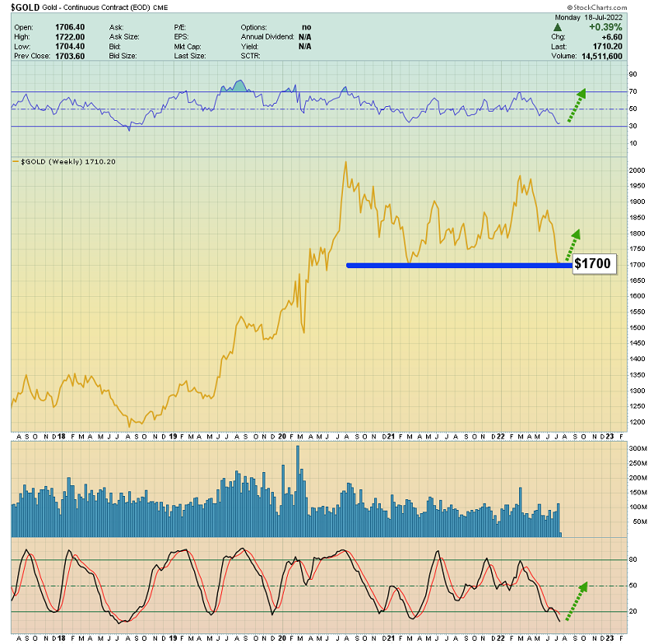The height and width of the screenshot is (644, 658).
Task: Click the 300M label on volume axis
Action: (639, 448)
